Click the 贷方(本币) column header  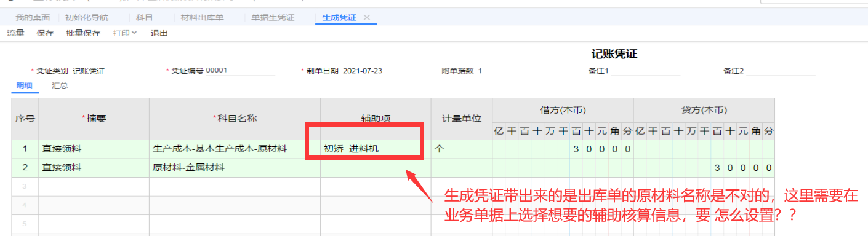pyautogui.click(x=704, y=111)
